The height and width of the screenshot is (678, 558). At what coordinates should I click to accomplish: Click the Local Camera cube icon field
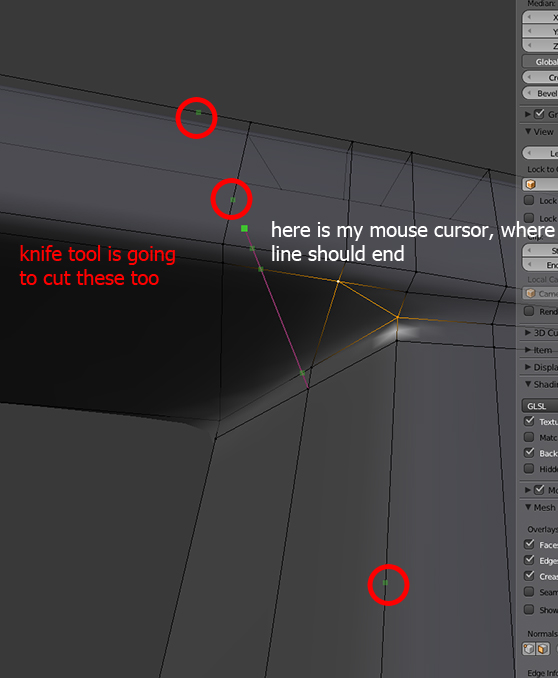(540, 294)
